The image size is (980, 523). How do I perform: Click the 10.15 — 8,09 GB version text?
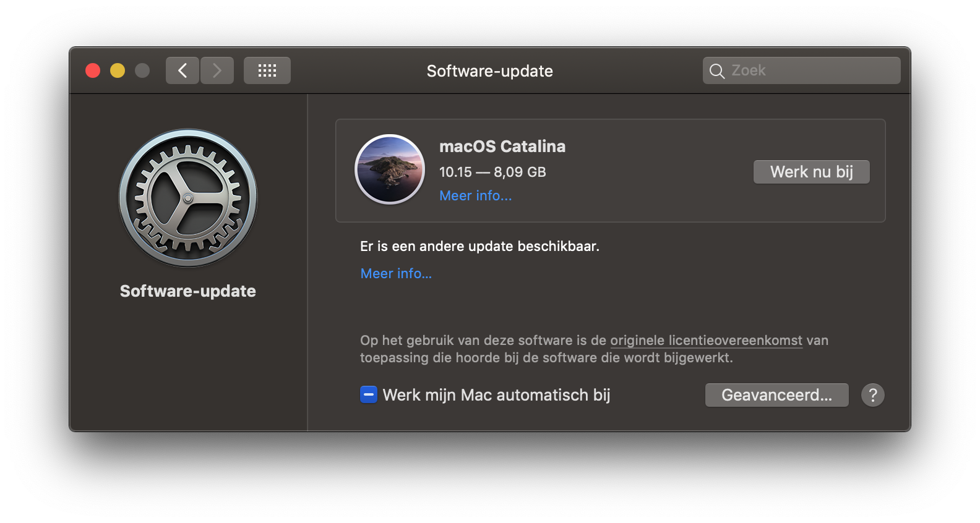493,172
